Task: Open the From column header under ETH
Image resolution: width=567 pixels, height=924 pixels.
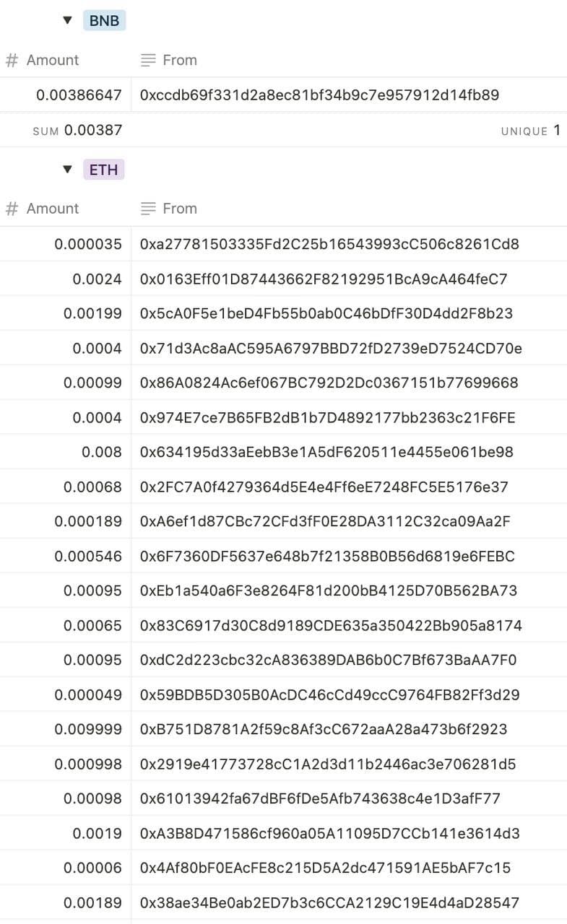Action: pyautogui.click(x=180, y=209)
